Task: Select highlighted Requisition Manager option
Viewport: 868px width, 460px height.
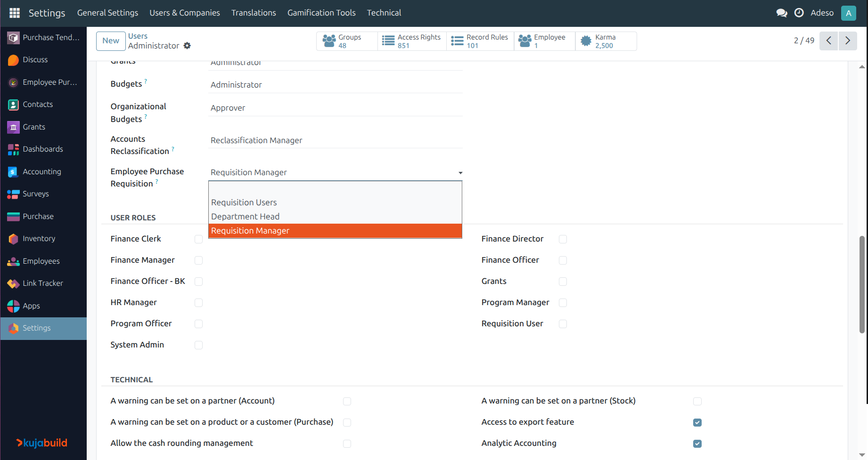Action: point(335,231)
